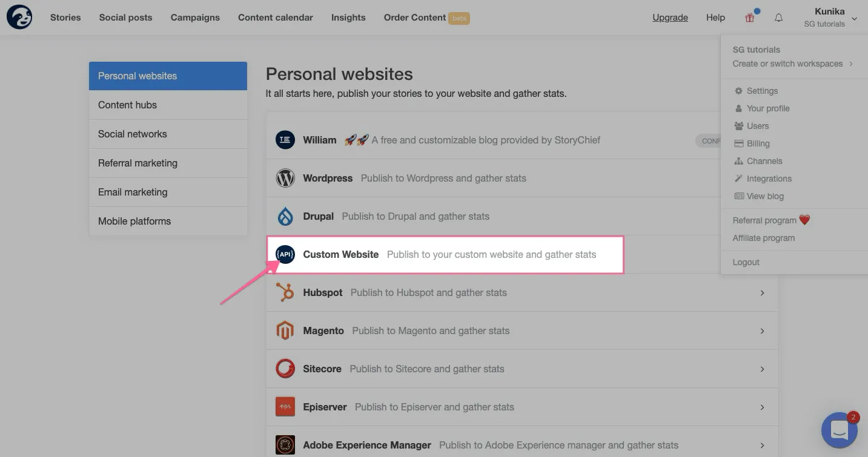Open the gift icon in header

click(x=750, y=18)
